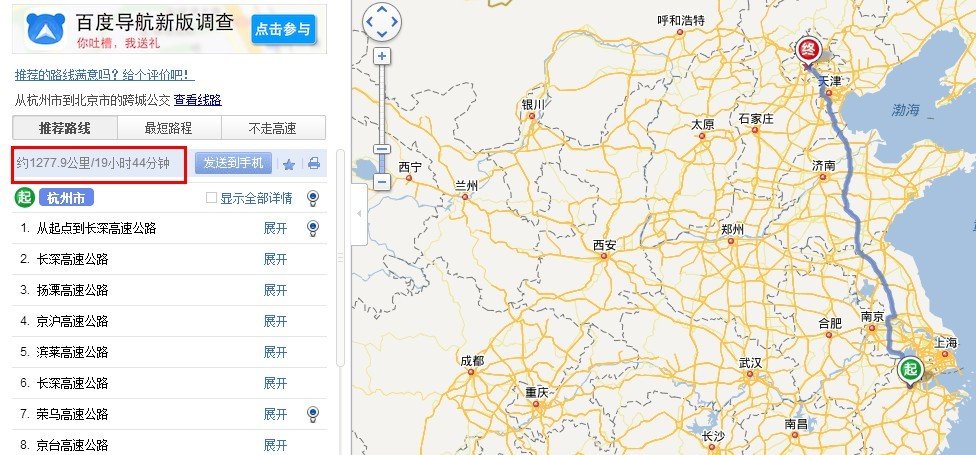The image size is (976, 455).
Task: Expand step 1 从起点到长深高速公路
Action: 275,228
